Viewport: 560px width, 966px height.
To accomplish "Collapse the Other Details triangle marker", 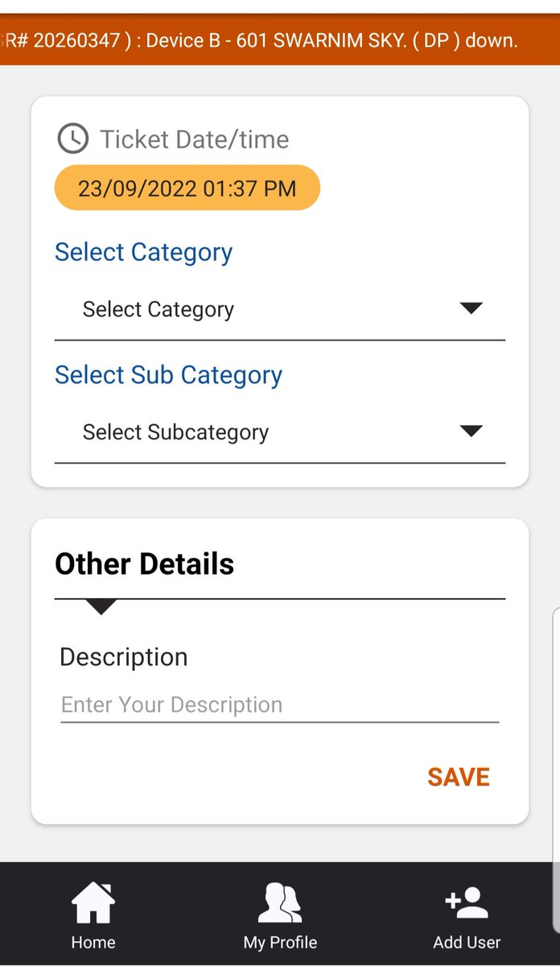I will tap(101, 607).
